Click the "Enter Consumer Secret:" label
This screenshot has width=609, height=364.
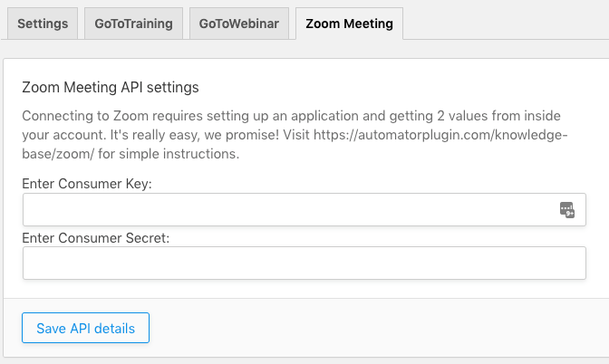95,238
